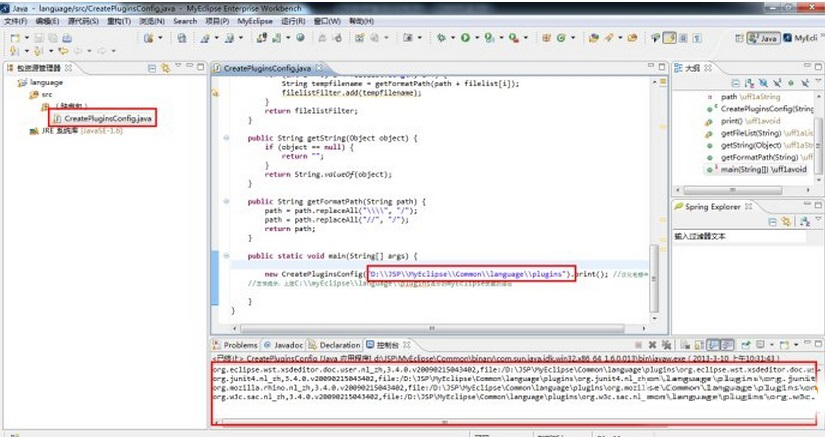Click the Run with coverage icon
Screen dimensions: 825x437
coord(489,38)
